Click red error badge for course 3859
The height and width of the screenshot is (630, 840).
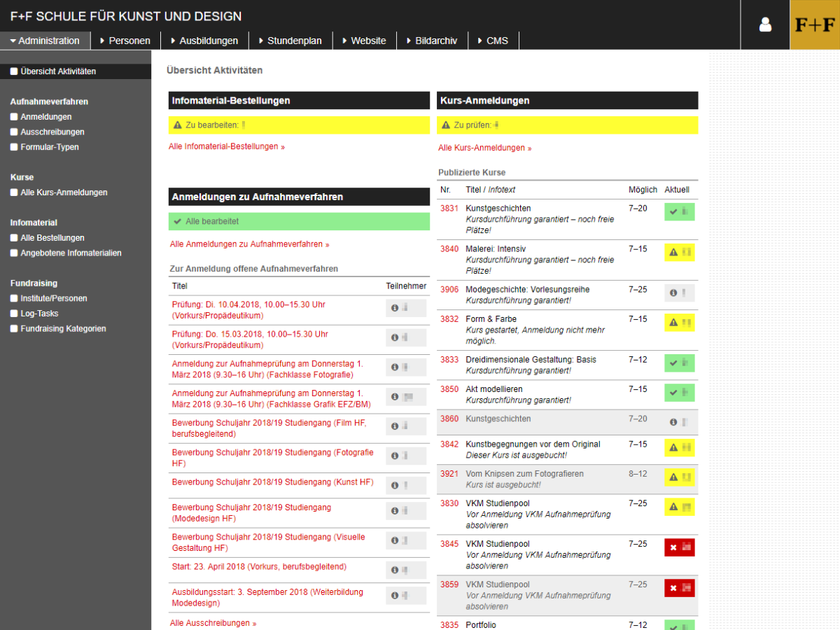[x=679, y=587]
